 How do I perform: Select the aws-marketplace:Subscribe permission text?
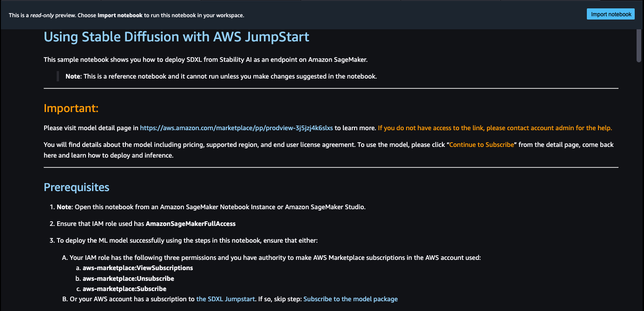point(124,289)
